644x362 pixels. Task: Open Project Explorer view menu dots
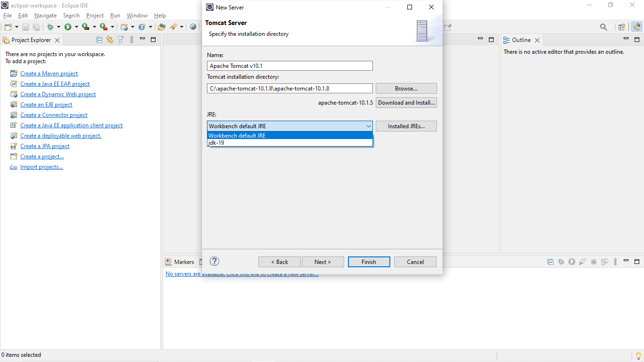coord(132,40)
